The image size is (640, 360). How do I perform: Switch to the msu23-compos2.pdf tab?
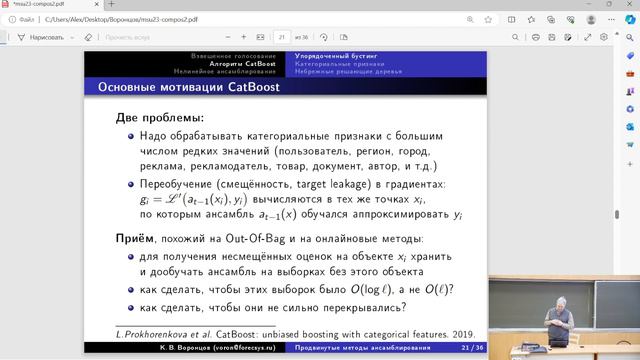pyautogui.click(x=39, y=4)
